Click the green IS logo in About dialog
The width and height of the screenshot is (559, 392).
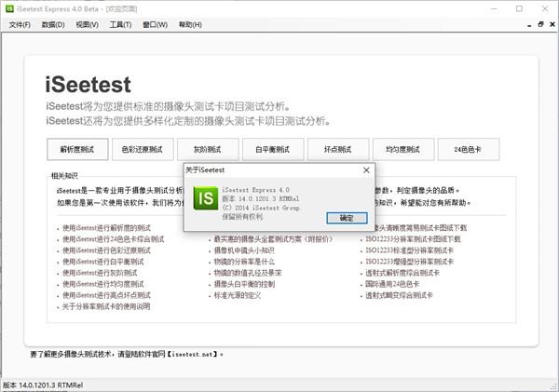(x=206, y=197)
